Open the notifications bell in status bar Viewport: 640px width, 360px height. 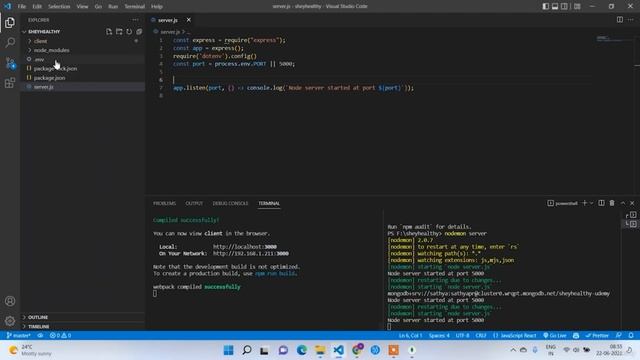tap(631, 336)
